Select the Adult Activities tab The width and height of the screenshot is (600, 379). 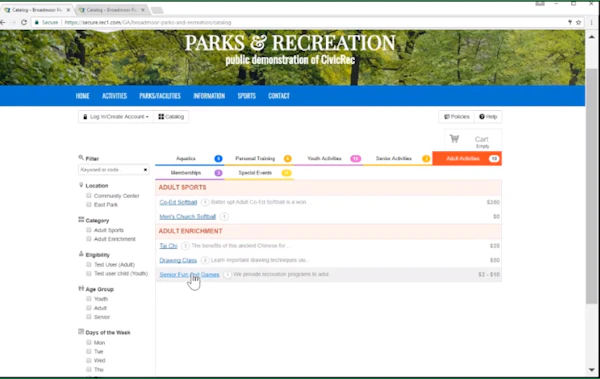coord(467,158)
